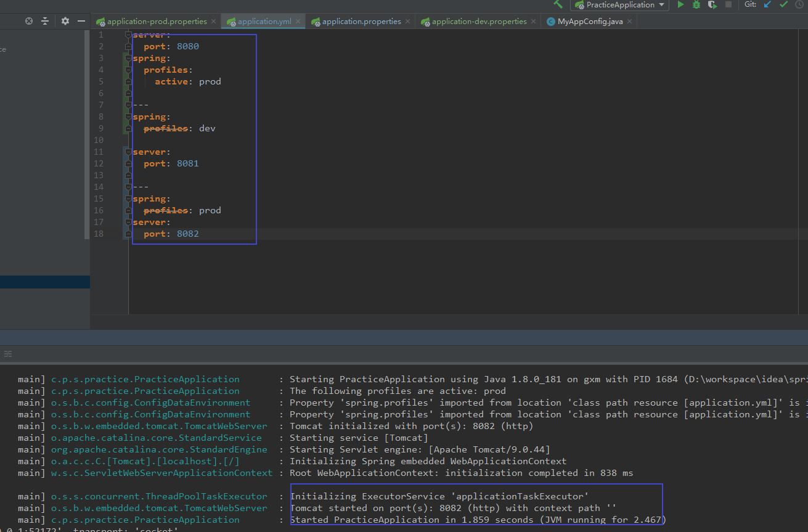Open o.apache.catalina.core.StandardService logger link
808x532 pixels.
[x=156, y=438]
